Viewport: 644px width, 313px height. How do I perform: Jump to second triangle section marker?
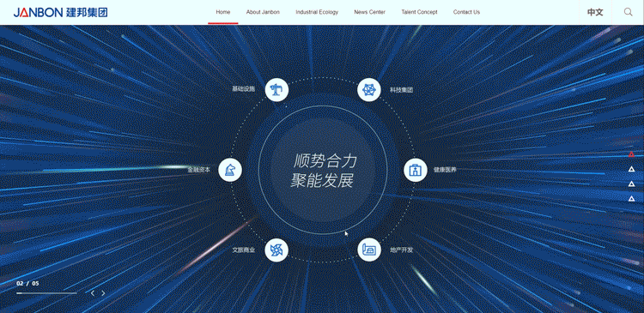[631, 169]
